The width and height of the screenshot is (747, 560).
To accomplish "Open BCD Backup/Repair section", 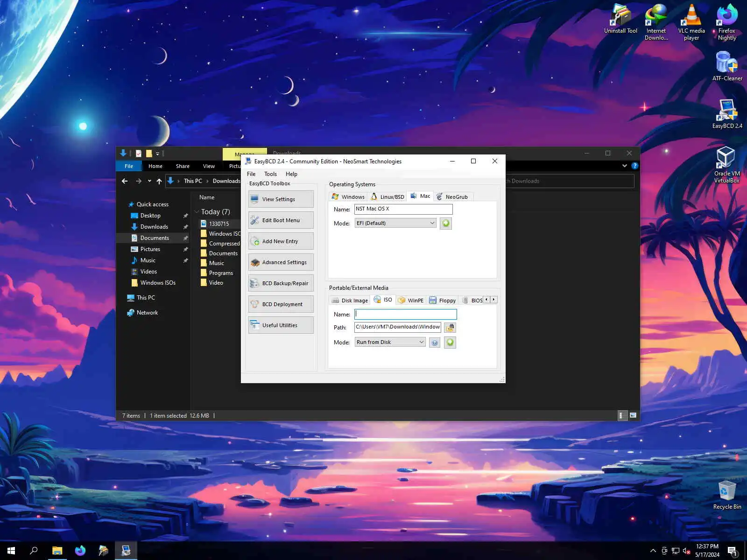I will 281,283.
